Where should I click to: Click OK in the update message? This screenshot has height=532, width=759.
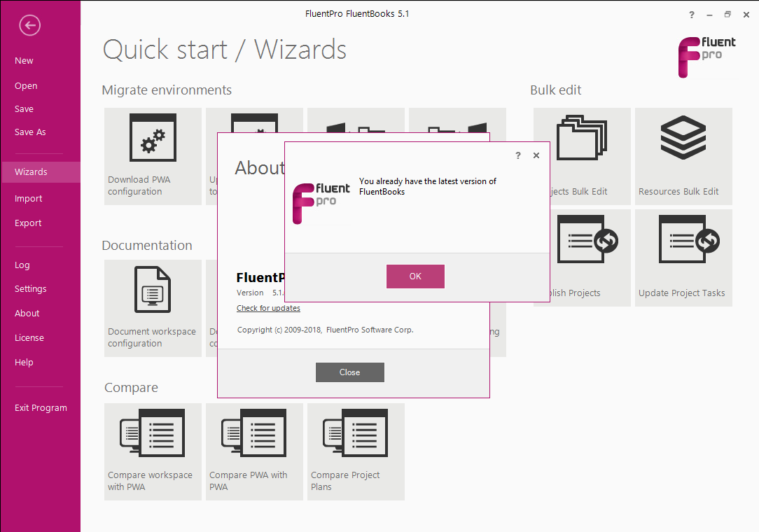[415, 276]
